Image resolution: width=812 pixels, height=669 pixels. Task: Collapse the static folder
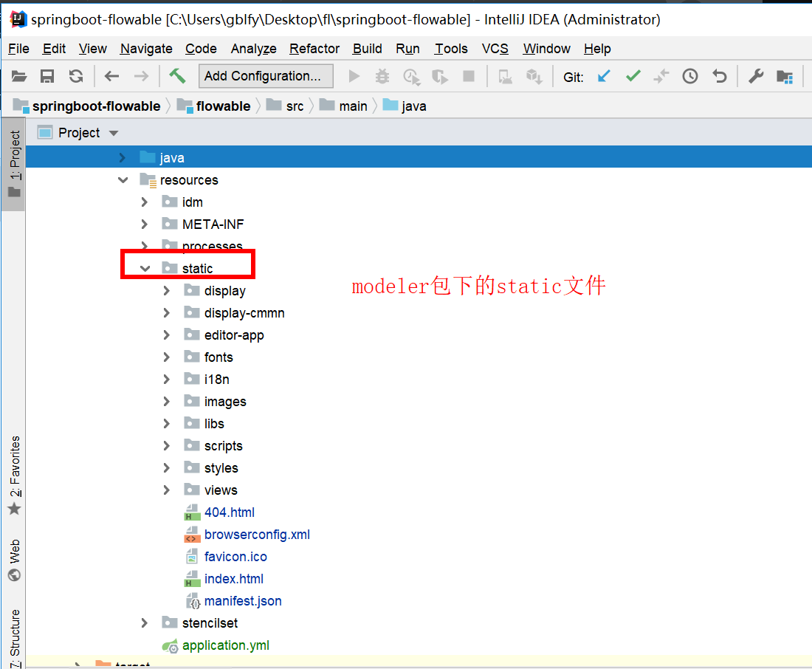coord(145,269)
